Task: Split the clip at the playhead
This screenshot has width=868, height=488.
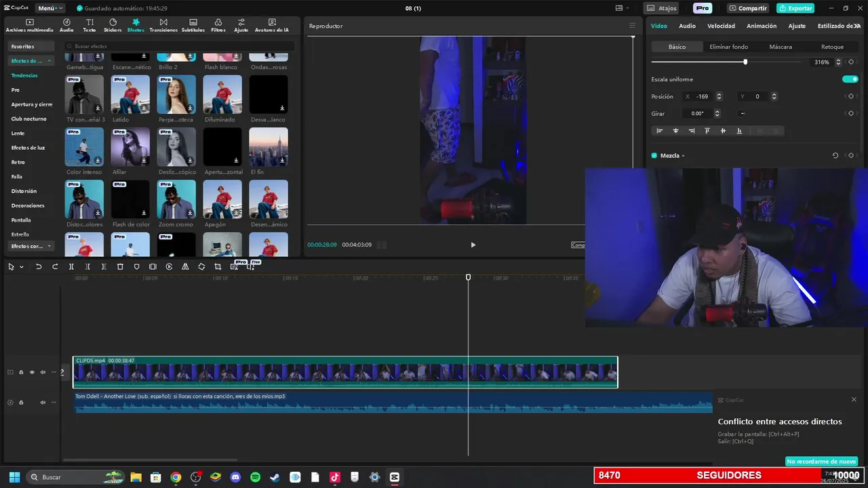Action: click(71, 267)
